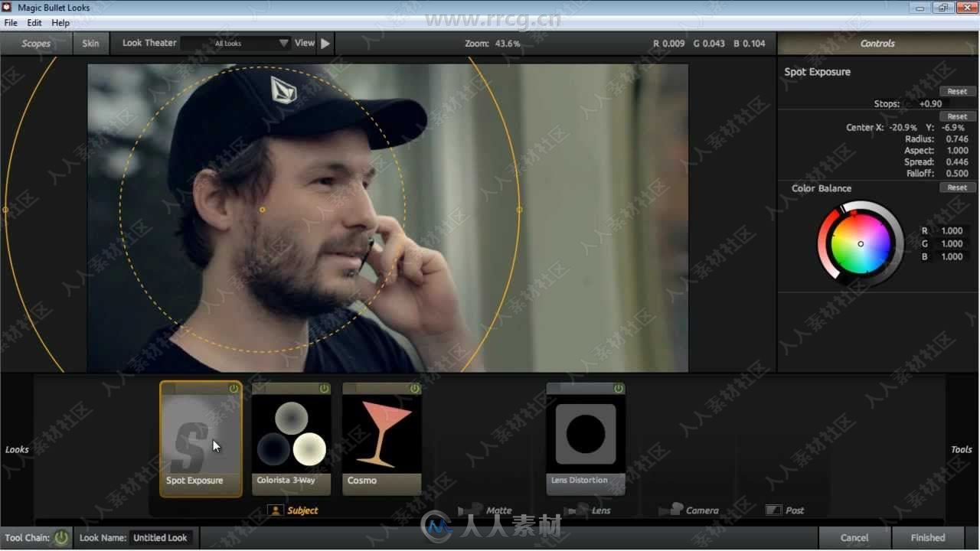Click the Skin overlay button
Viewport: 980px width, 551px height.
tap(90, 44)
